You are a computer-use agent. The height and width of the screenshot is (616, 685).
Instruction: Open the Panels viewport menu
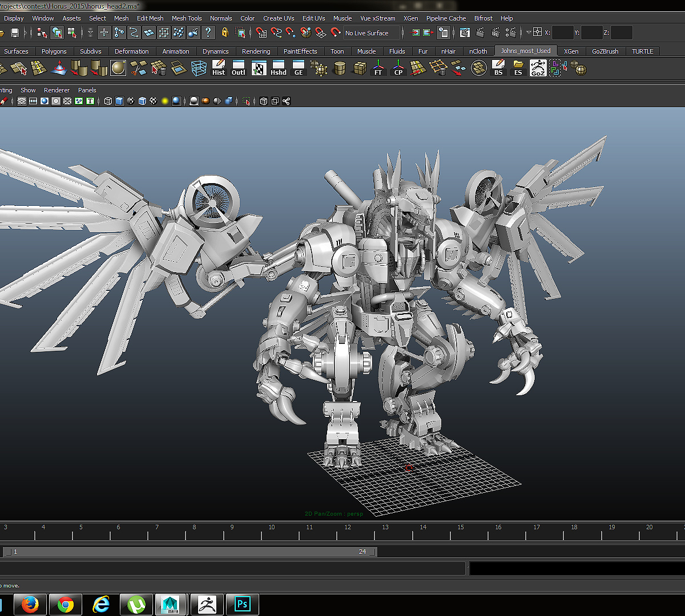[x=87, y=90]
